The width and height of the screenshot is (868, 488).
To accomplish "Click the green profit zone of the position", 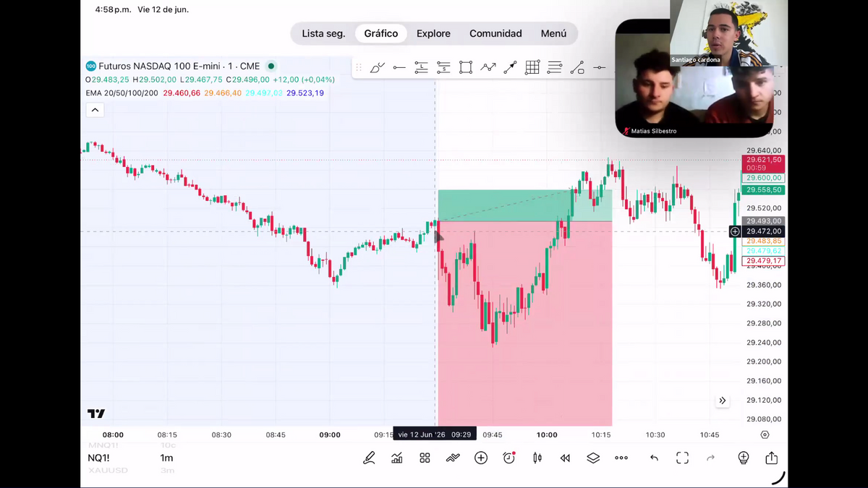I will tap(525, 205).
